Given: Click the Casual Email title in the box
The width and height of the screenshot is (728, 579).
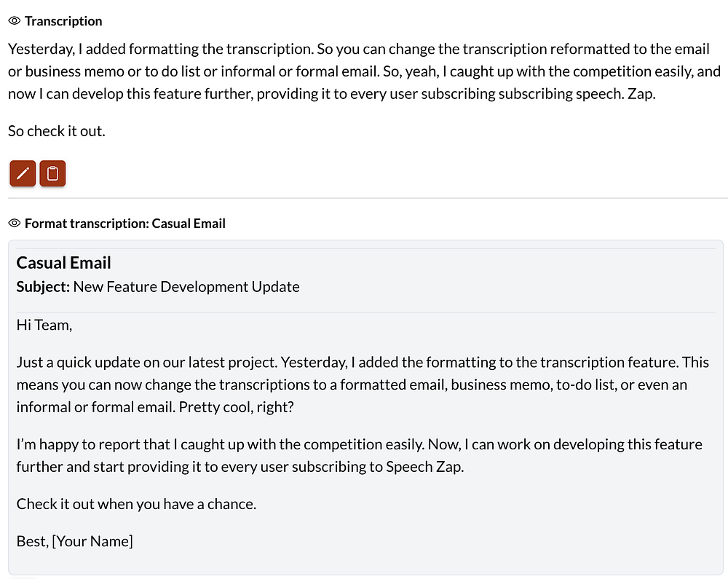Looking at the screenshot, I should (x=64, y=263).
